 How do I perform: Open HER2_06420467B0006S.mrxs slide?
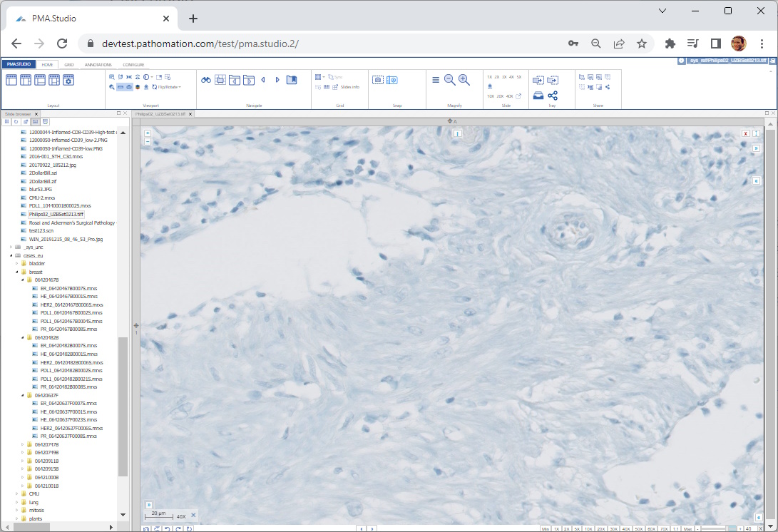(71, 305)
